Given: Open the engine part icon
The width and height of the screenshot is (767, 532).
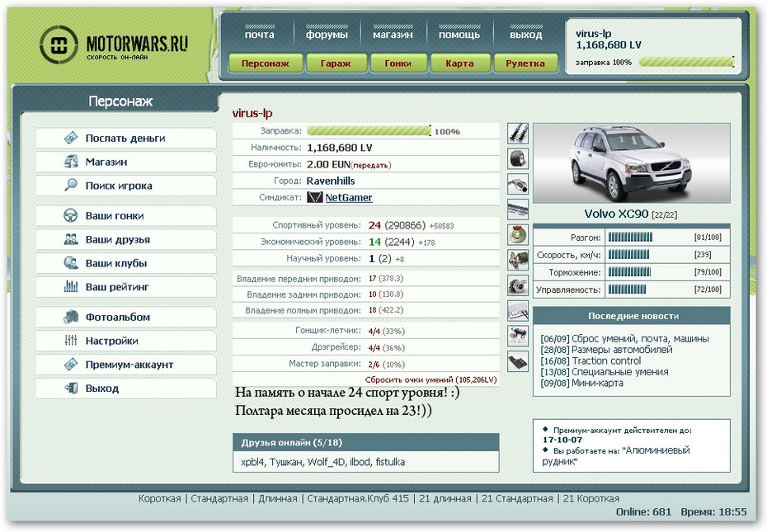Looking at the screenshot, I should [518, 260].
